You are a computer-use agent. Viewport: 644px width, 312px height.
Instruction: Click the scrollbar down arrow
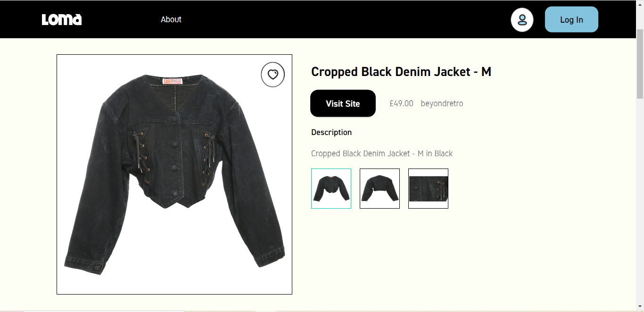[x=640, y=308]
